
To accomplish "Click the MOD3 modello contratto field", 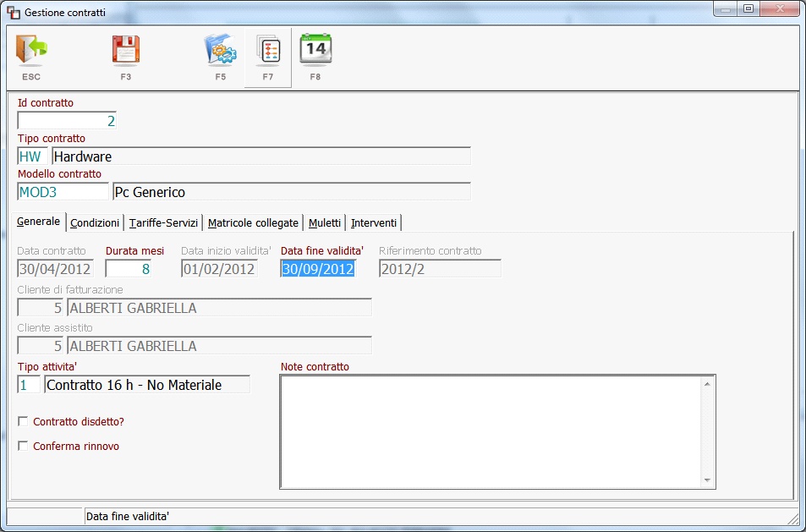I will tap(63, 192).
